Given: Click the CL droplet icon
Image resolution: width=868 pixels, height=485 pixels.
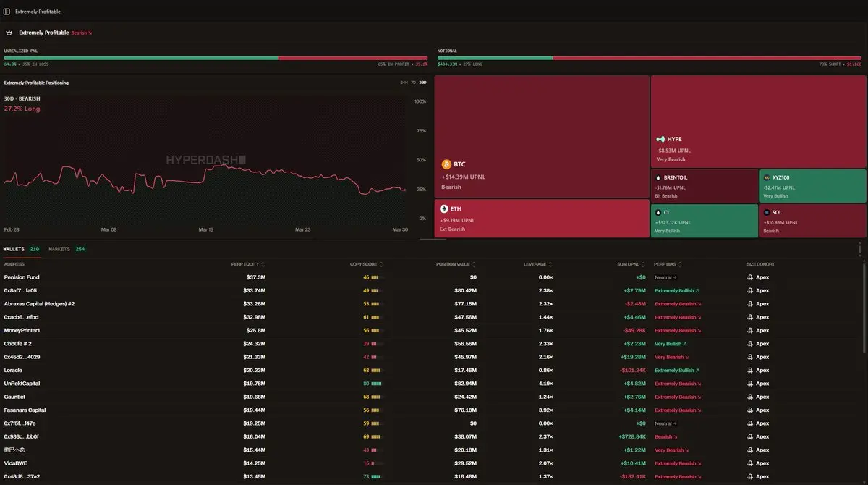Looking at the screenshot, I should [x=658, y=212].
